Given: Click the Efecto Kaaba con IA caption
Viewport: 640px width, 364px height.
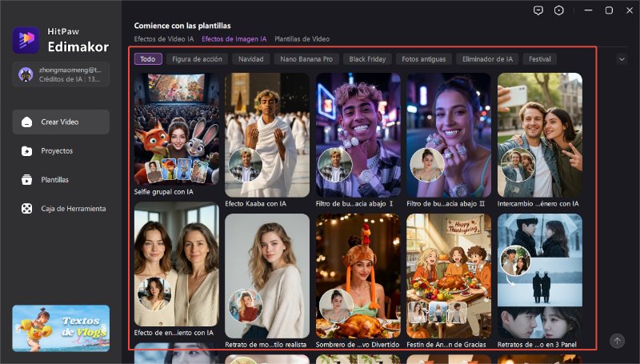Looking at the screenshot, I should (255, 204).
